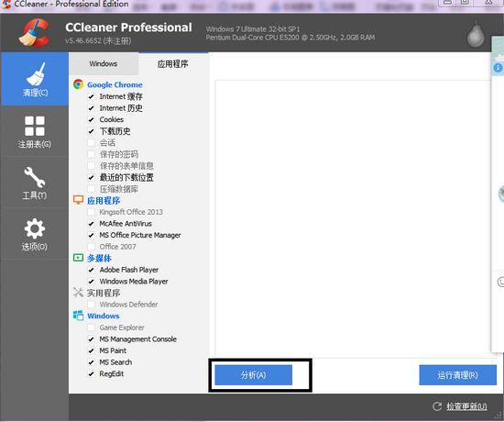Toggle the Windows Media Player checkbox
The image size is (504, 422).
tap(92, 282)
